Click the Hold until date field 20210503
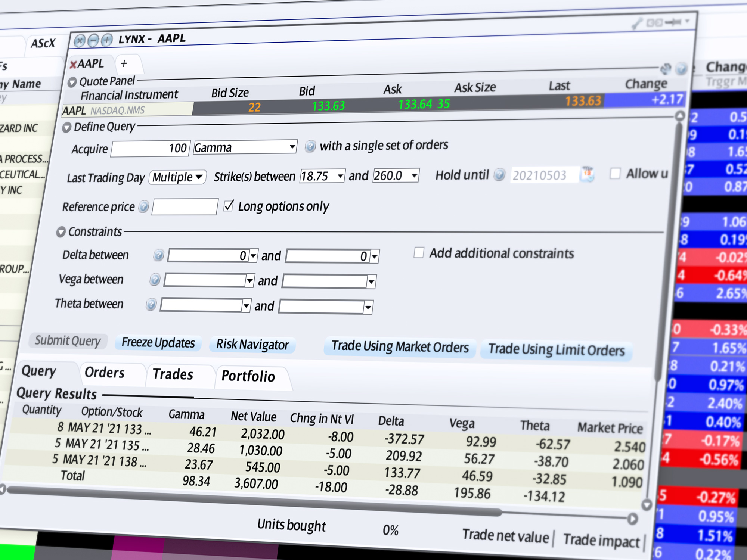This screenshot has width=747, height=560. (x=544, y=175)
